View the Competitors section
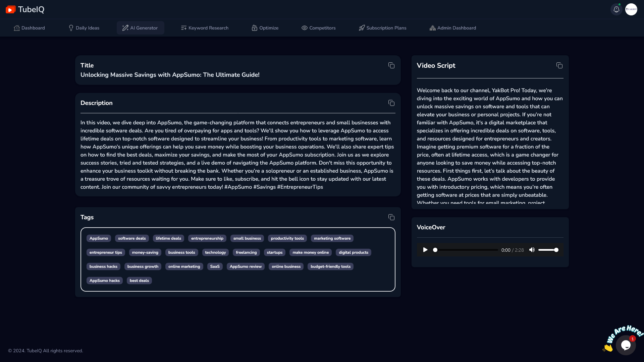This screenshot has width=644, height=362. coord(318,28)
